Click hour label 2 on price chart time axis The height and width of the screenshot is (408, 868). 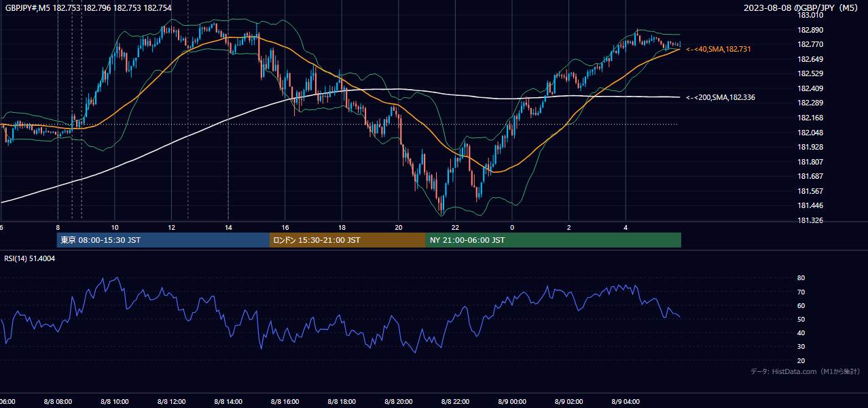(569, 227)
